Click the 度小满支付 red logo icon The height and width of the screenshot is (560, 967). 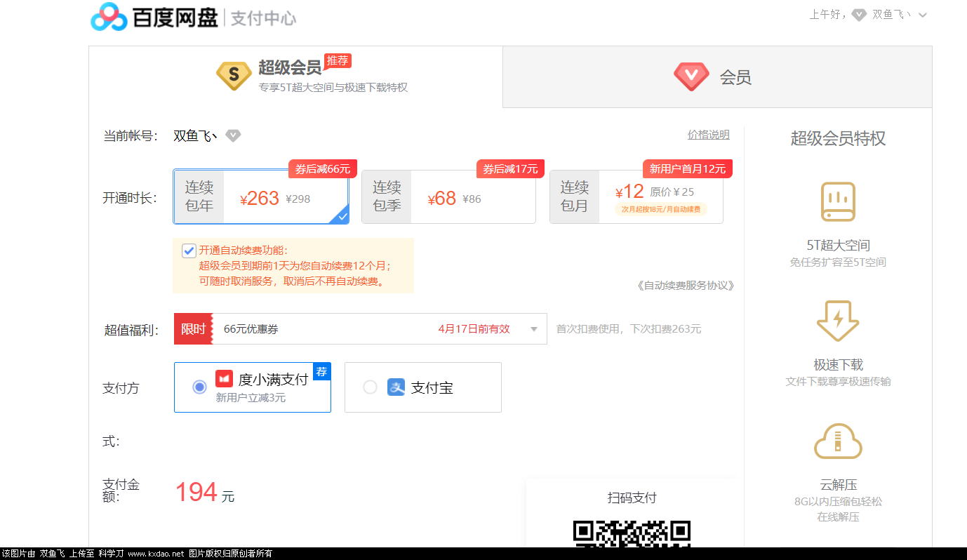[224, 379]
